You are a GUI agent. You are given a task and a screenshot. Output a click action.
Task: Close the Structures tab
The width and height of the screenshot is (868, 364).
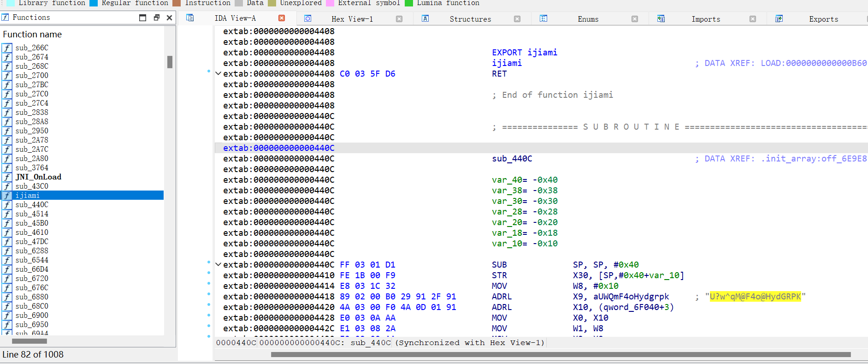coord(517,19)
